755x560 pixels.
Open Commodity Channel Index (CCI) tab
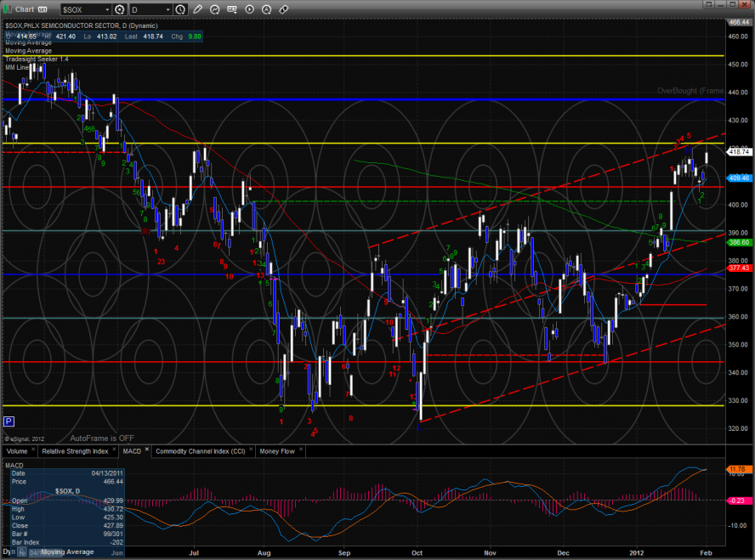coord(201,451)
